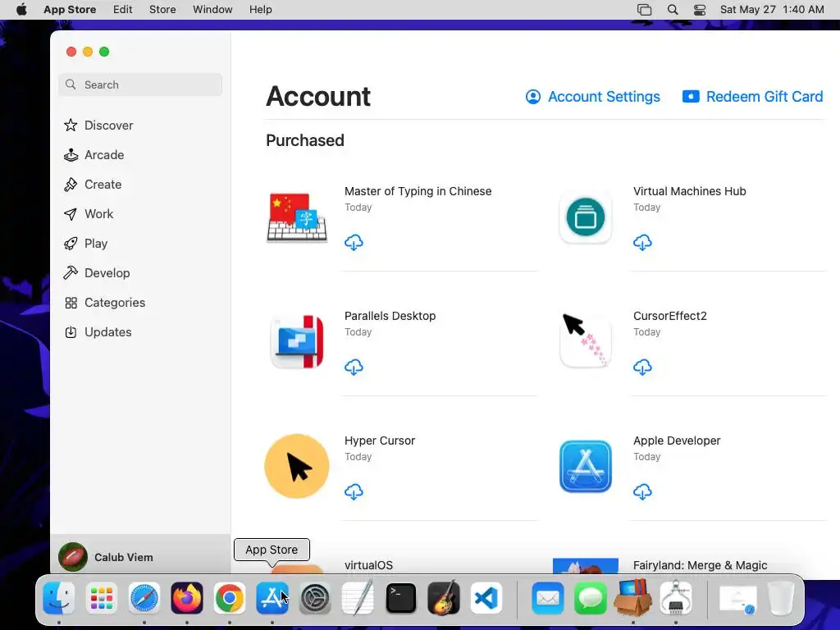Select Play in the sidebar
Image resolution: width=840 pixels, height=630 pixels.
coord(140,243)
